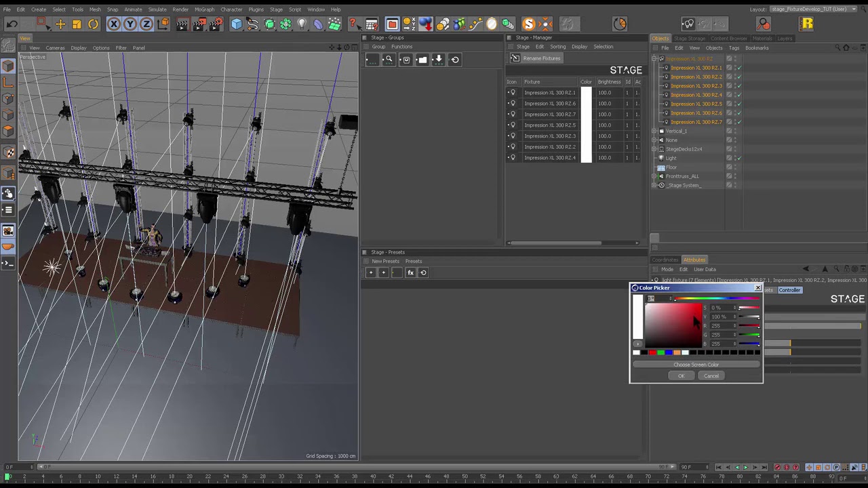Screen dimensions: 868x488
Task: Click OK in Color Picker
Action: pyautogui.click(x=682, y=376)
